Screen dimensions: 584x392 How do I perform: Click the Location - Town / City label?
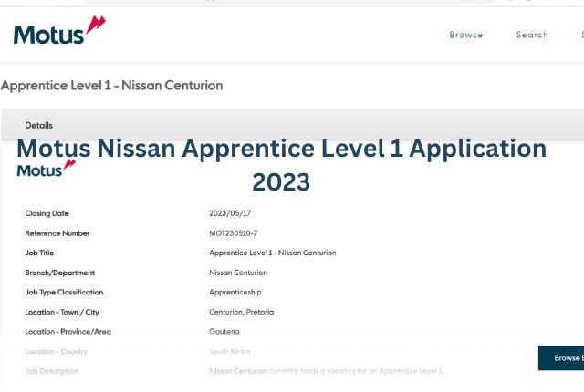point(62,312)
